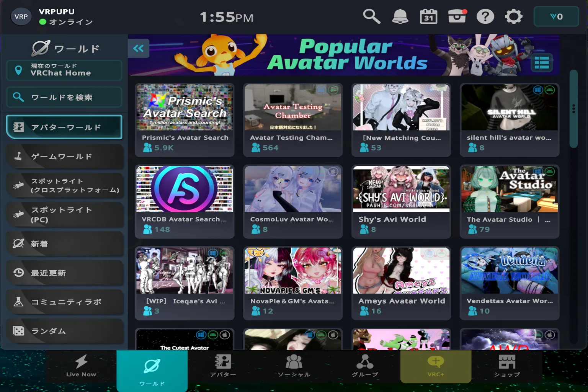Open Ameys Avatar World thumbnail
Screen dimensions: 588x392
click(401, 271)
